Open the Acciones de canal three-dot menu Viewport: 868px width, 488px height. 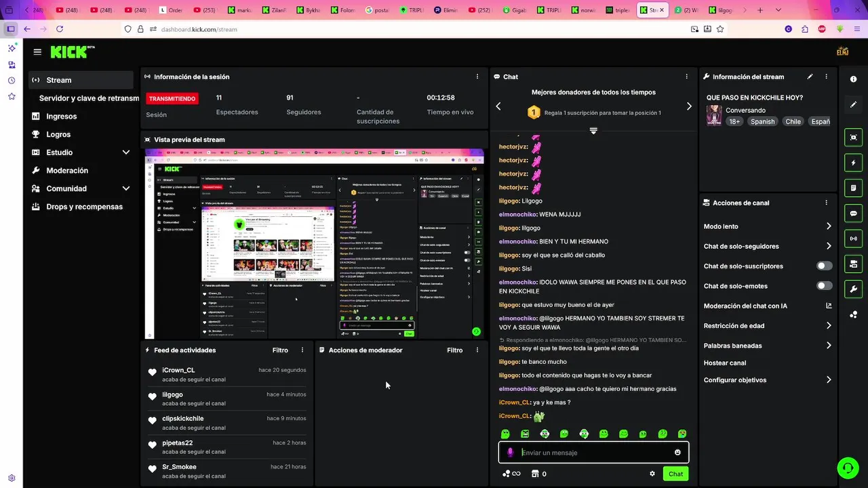pos(826,203)
